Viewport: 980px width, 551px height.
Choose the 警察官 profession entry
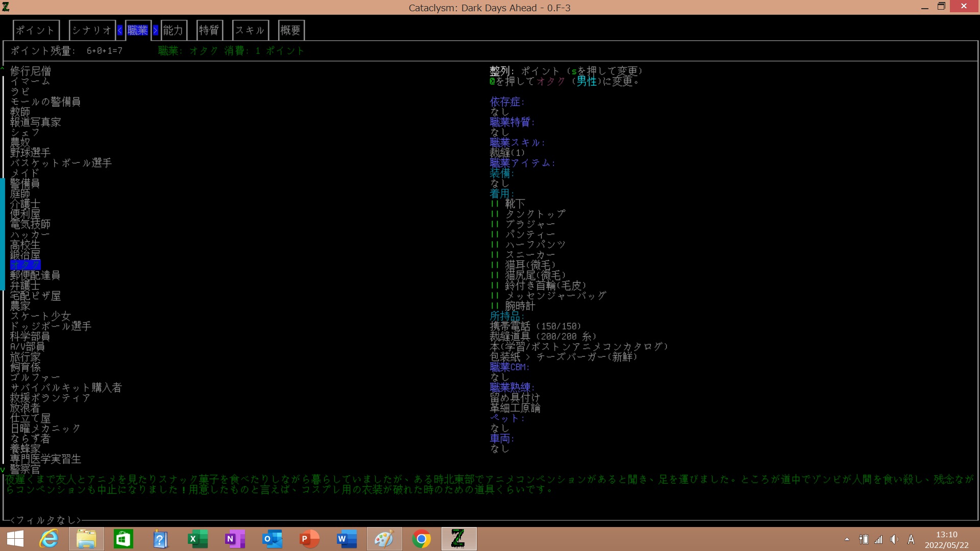point(24,469)
